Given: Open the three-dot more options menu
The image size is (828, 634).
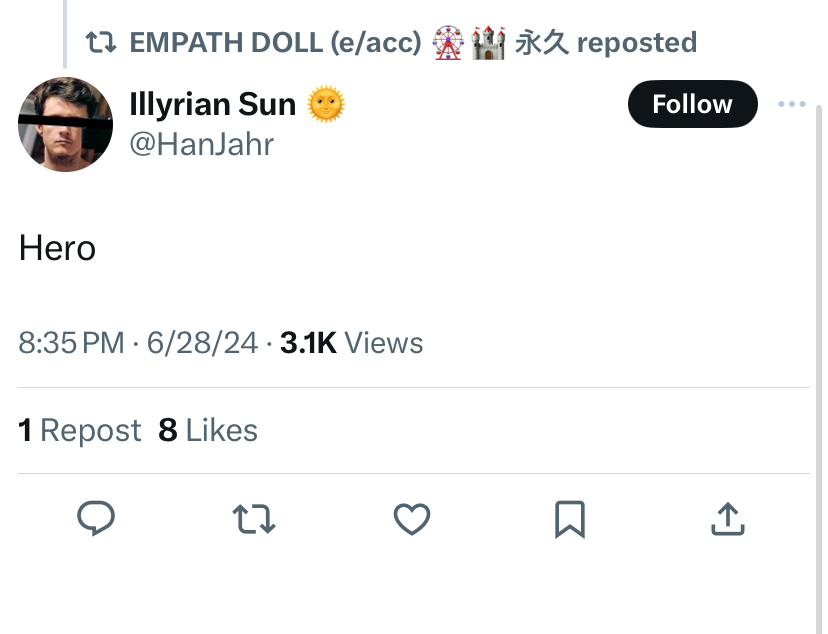Looking at the screenshot, I should (x=792, y=104).
